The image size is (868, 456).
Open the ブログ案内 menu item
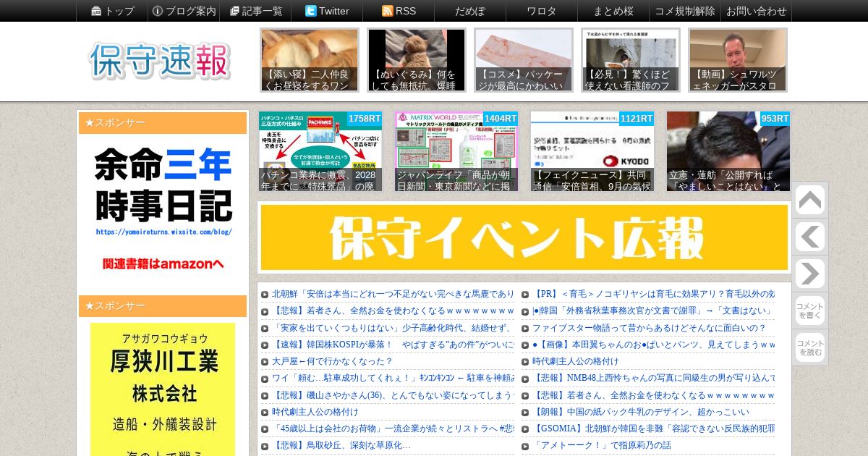point(184,11)
